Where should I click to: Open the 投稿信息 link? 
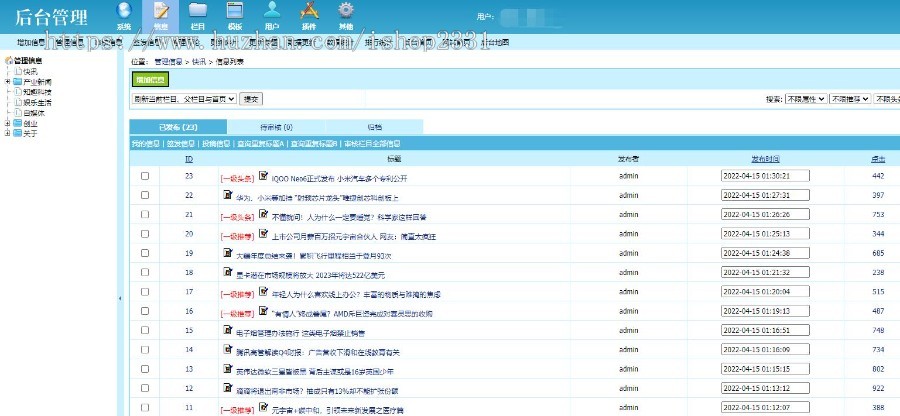(216, 144)
